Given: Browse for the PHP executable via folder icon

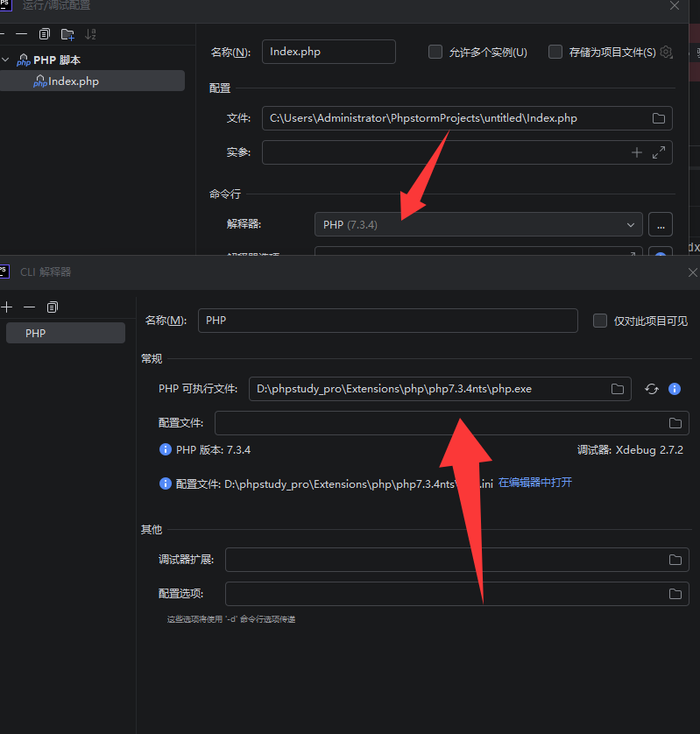Looking at the screenshot, I should [x=618, y=389].
